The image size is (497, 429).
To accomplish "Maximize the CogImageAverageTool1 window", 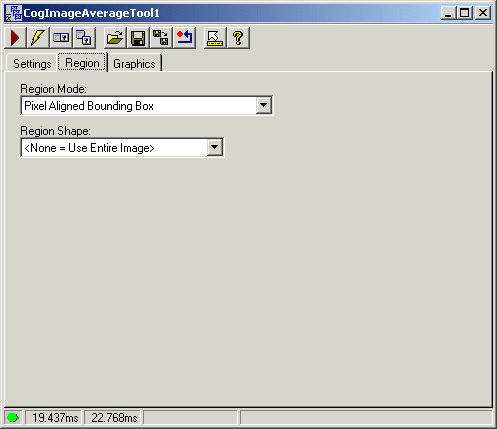I will point(464,13).
